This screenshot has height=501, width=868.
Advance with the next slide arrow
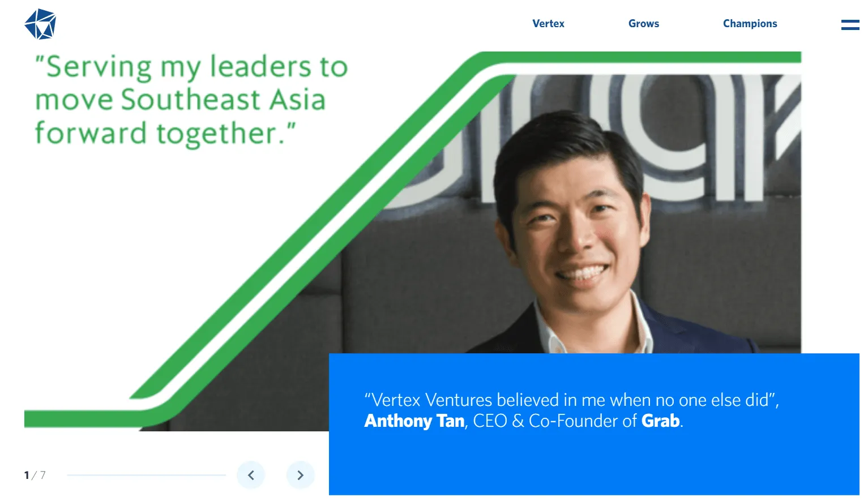coord(301,475)
